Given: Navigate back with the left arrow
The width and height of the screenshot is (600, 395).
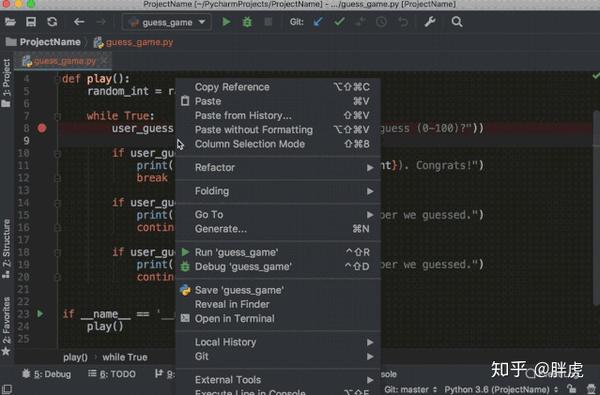Looking at the screenshot, I should pos(79,22).
